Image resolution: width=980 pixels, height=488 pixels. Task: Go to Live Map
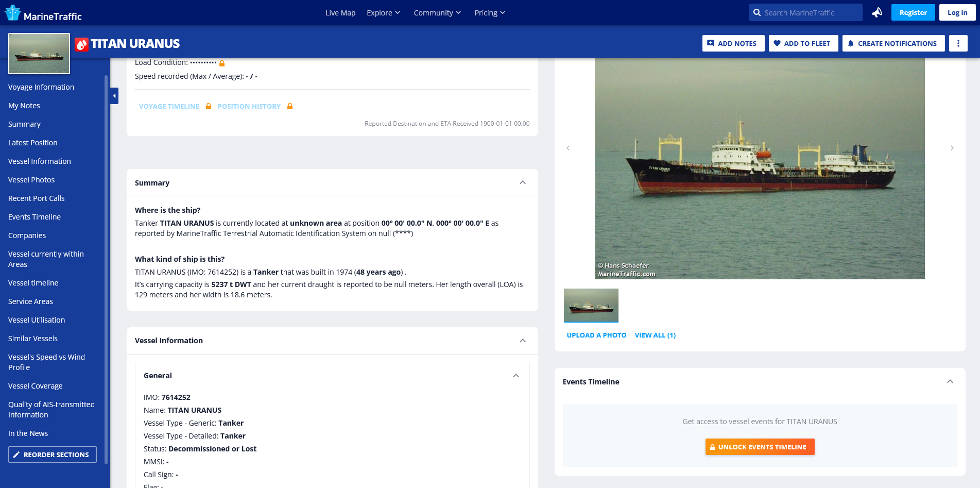click(340, 13)
